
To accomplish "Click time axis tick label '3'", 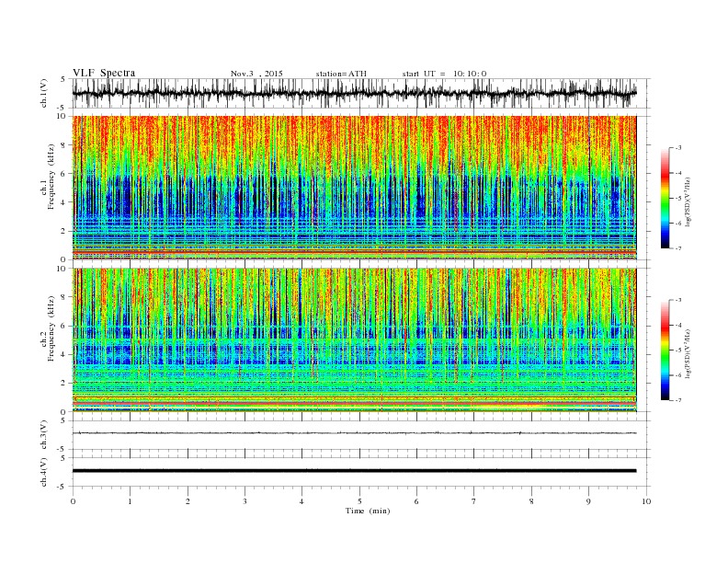I will coord(245,501).
